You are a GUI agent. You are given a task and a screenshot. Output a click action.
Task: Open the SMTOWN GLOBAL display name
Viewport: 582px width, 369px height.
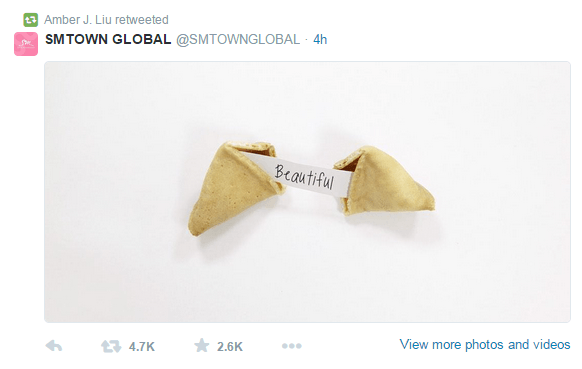click(108, 39)
